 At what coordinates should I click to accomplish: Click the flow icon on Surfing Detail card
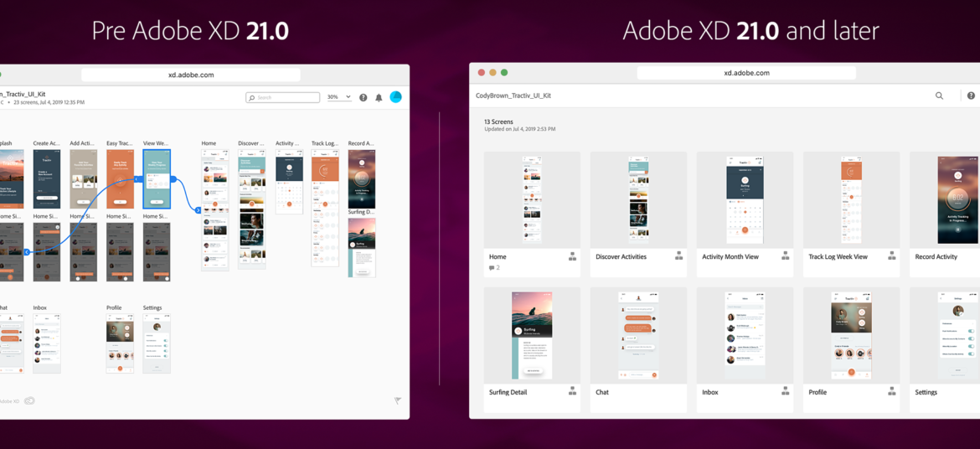pyautogui.click(x=572, y=391)
